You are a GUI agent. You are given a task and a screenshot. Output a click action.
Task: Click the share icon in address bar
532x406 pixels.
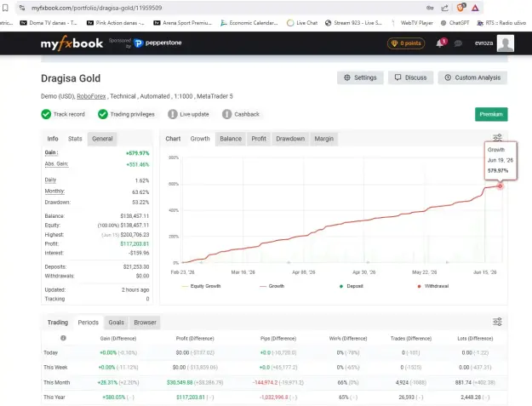pyautogui.click(x=444, y=8)
